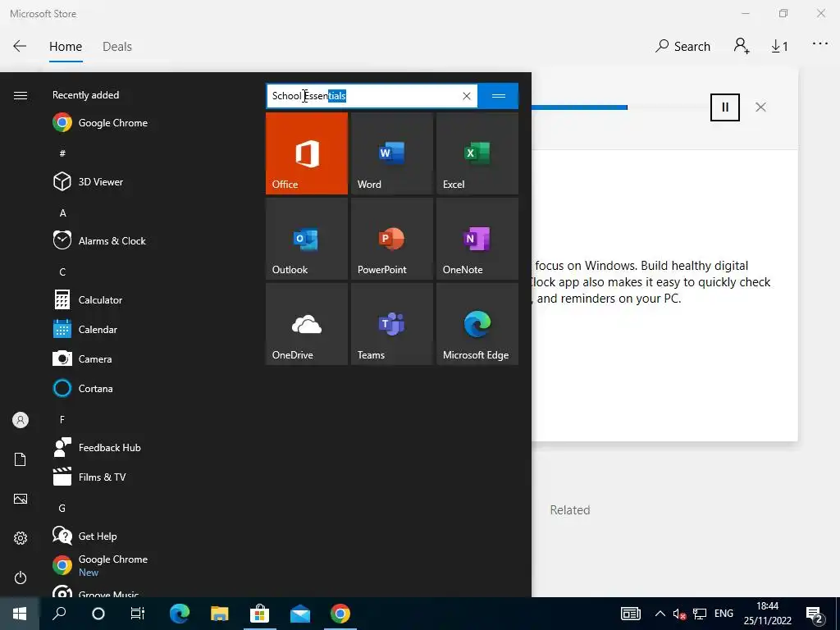
Task: Jump to letter C section header
Action: click(x=62, y=272)
